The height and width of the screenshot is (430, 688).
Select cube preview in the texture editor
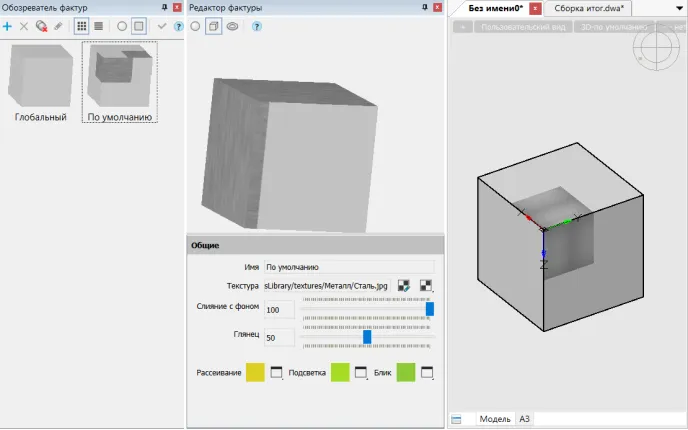[213, 26]
